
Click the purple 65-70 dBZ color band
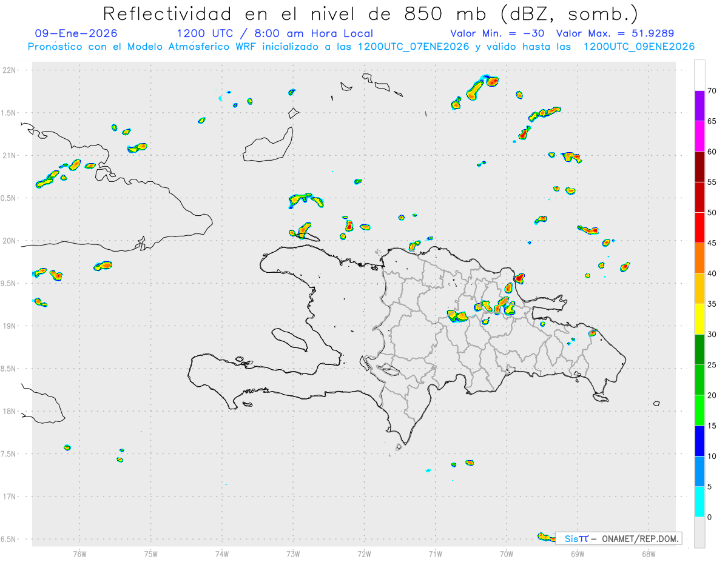tap(699, 106)
